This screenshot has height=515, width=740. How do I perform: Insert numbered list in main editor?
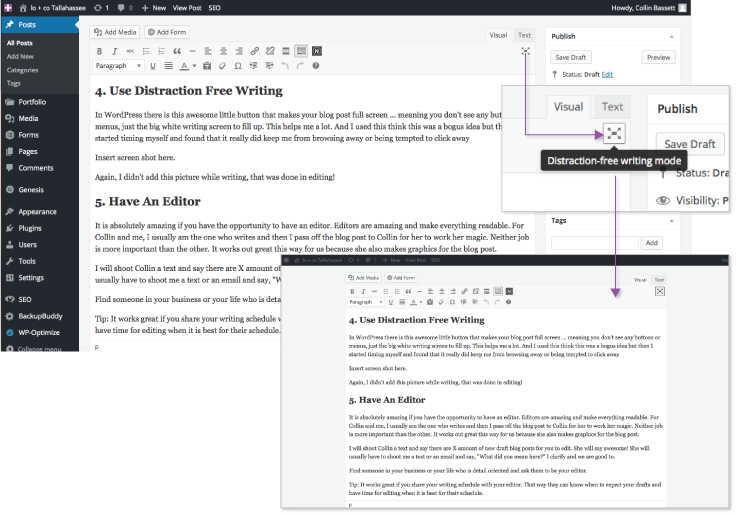click(x=161, y=51)
